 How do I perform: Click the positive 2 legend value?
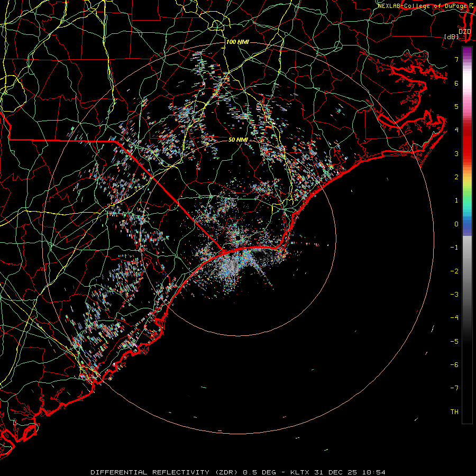point(456,177)
